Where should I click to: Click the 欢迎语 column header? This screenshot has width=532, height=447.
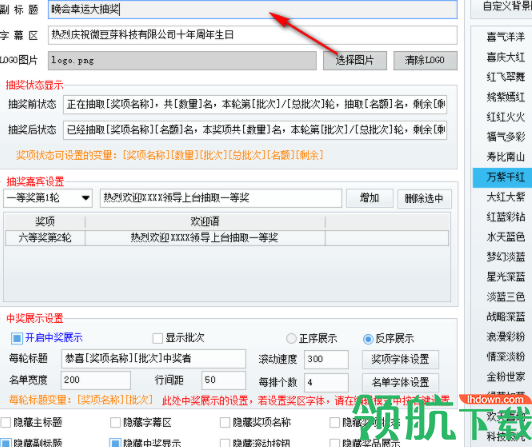[205, 222]
